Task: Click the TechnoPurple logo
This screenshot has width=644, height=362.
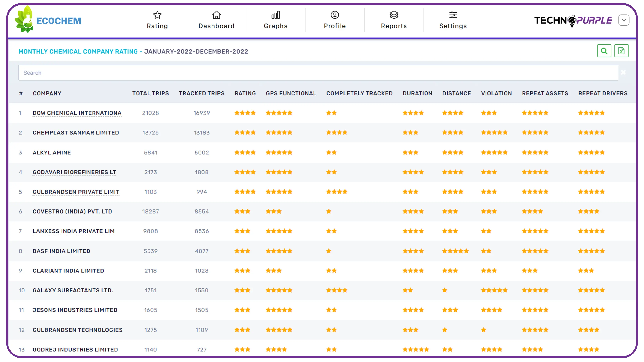Action: point(572,20)
